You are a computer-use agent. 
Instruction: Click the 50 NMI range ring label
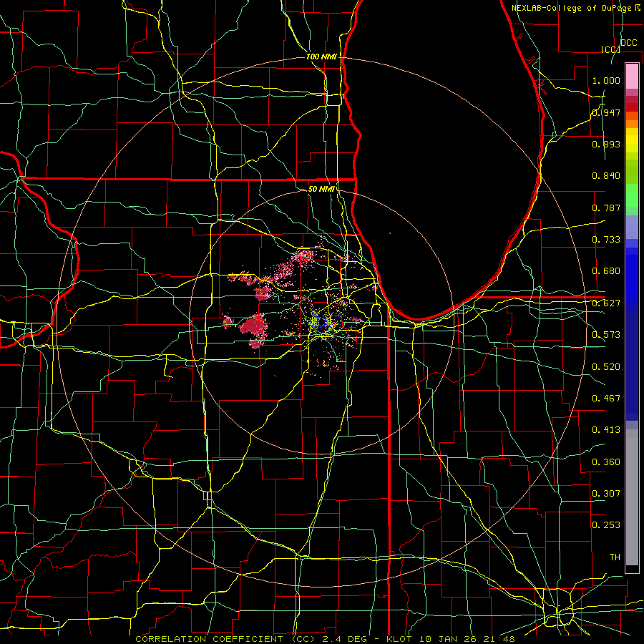click(x=321, y=189)
